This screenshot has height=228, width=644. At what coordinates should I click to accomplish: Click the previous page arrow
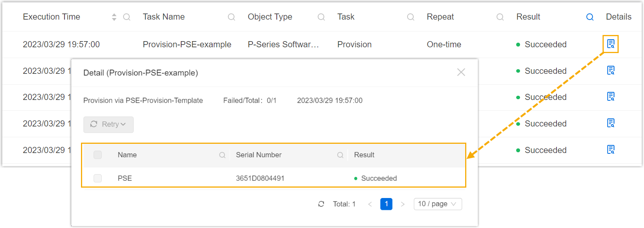click(x=370, y=204)
